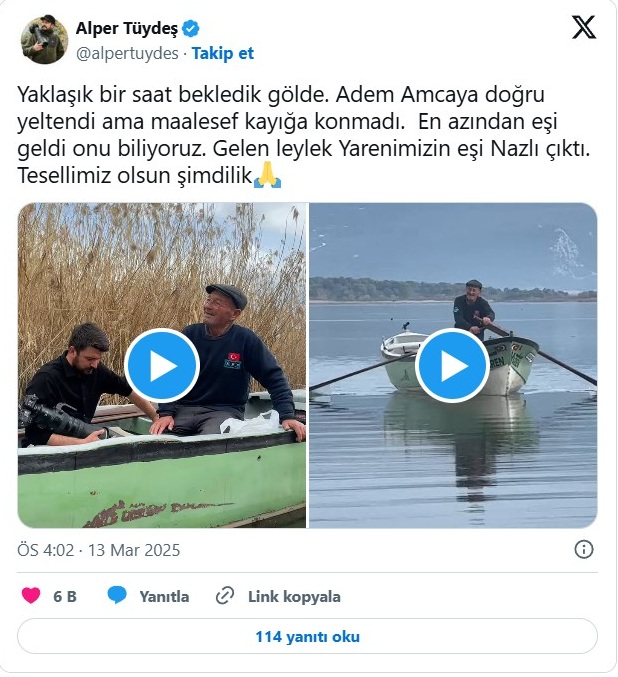Open the tweet info icon

(584, 550)
